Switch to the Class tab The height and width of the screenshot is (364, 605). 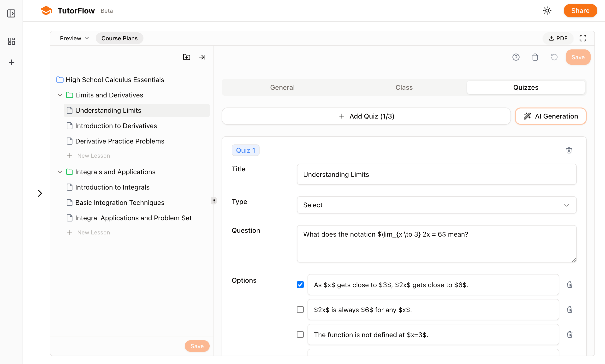click(x=404, y=87)
